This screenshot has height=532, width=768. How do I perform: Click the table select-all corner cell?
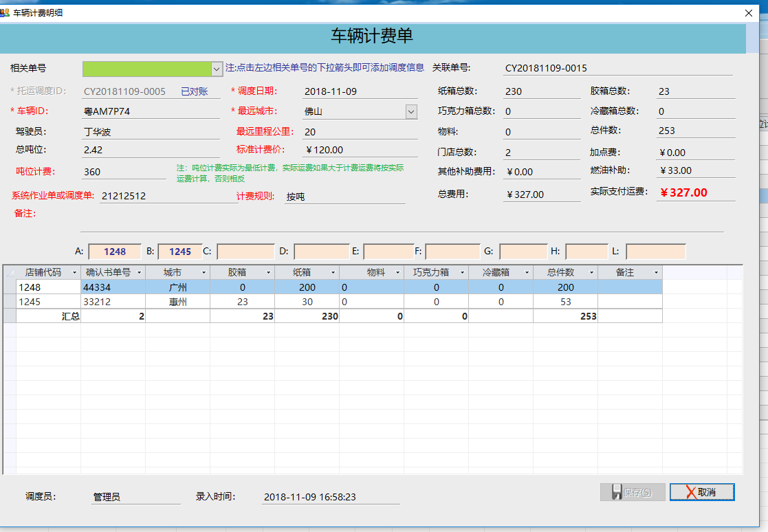(x=10, y=273)
